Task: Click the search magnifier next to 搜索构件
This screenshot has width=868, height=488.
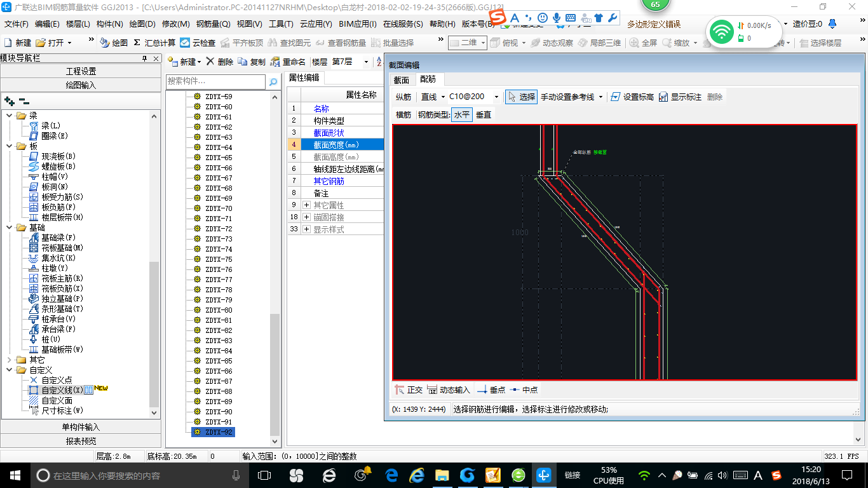Action: pos(273,82)
